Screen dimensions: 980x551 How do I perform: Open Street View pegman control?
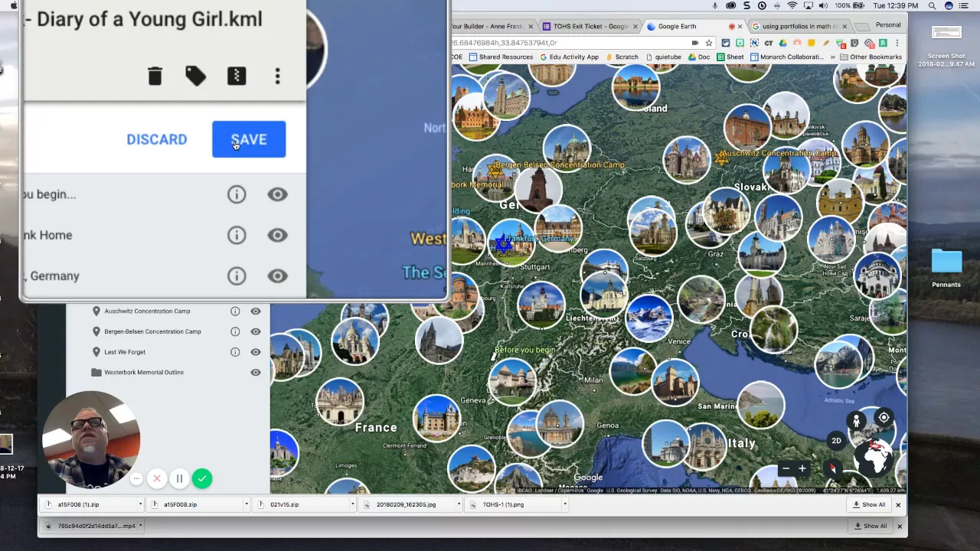tap(856, 420)
